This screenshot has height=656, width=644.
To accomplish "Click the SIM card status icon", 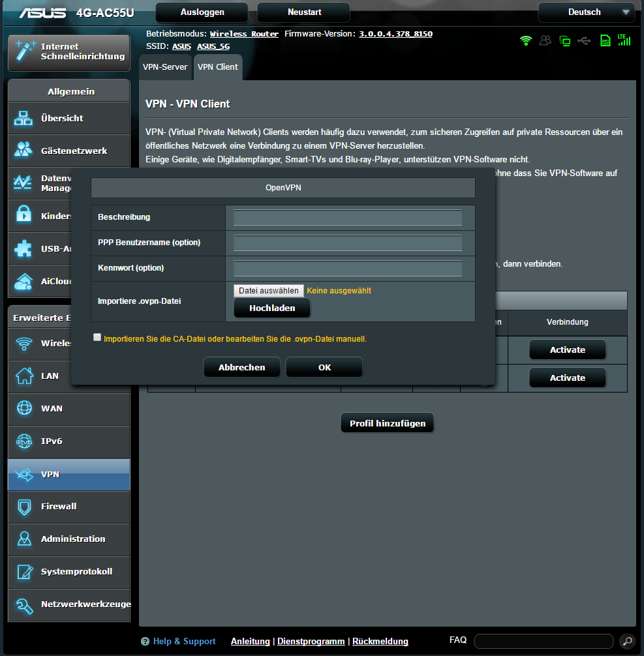I will 605,40.
